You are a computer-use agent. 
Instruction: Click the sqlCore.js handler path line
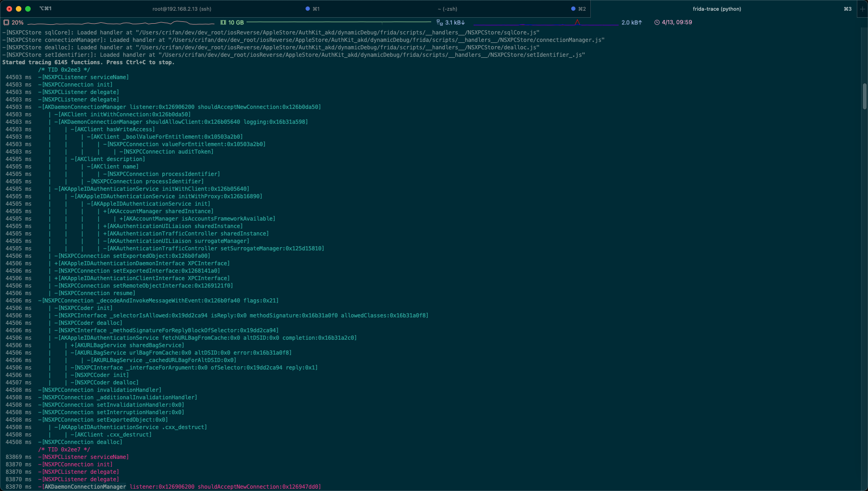click(271, 33)
